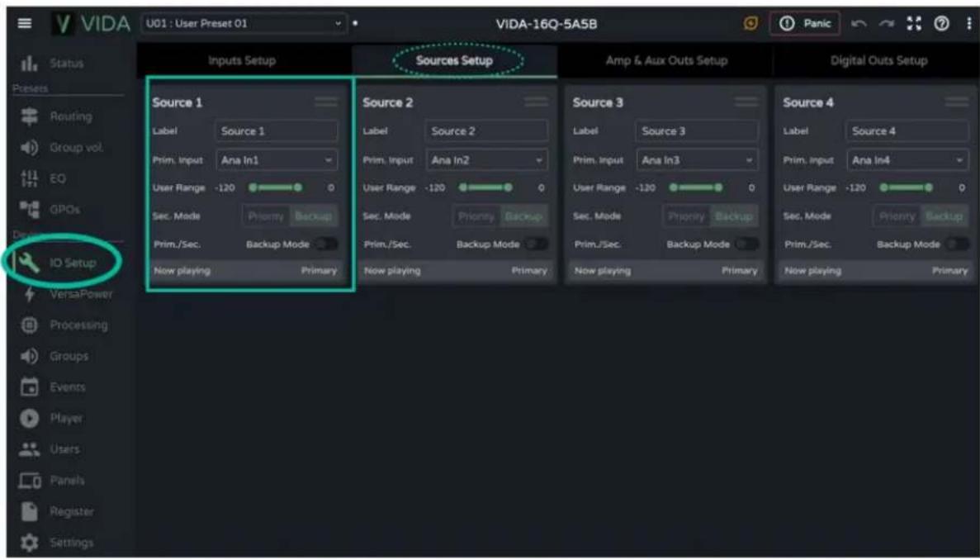The image size is (980, 560).
Task: Open Status bar-chart icon in sidebar
Action: 29,63
